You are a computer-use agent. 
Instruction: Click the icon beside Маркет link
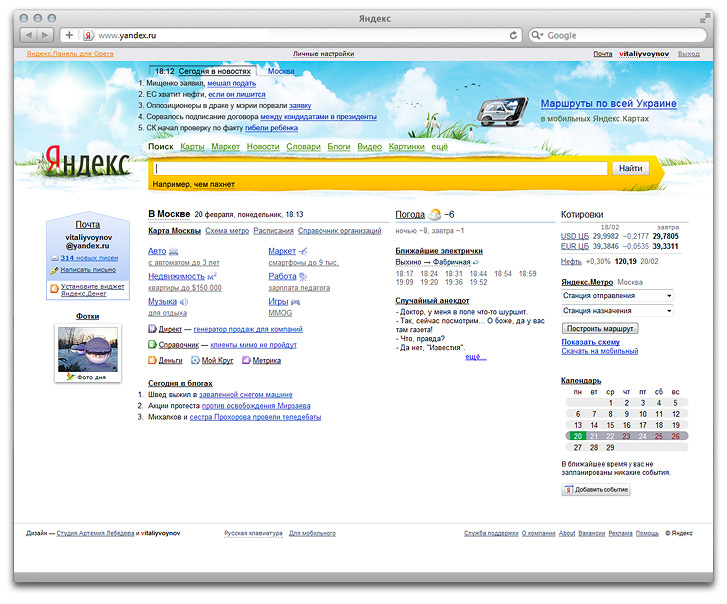click(x=303, y=252)
